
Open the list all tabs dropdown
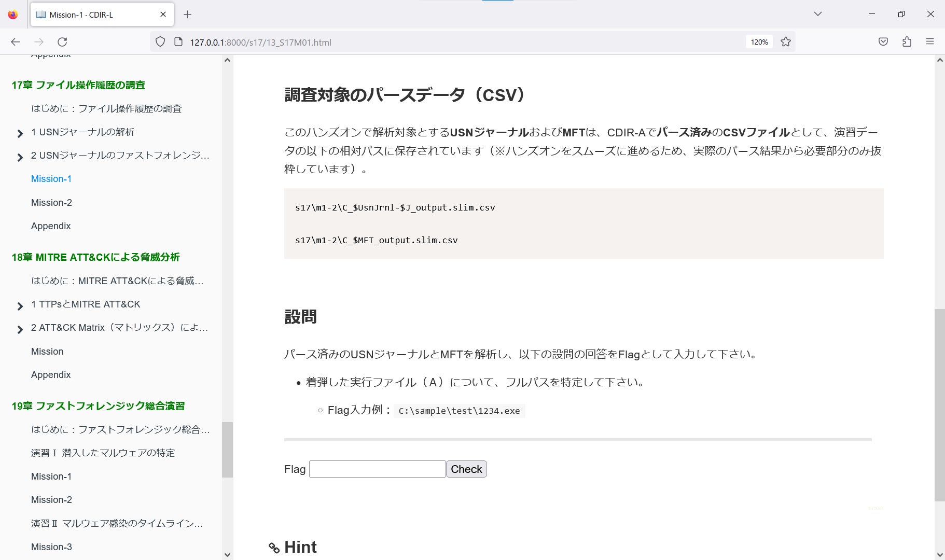[x=818, y=14]
